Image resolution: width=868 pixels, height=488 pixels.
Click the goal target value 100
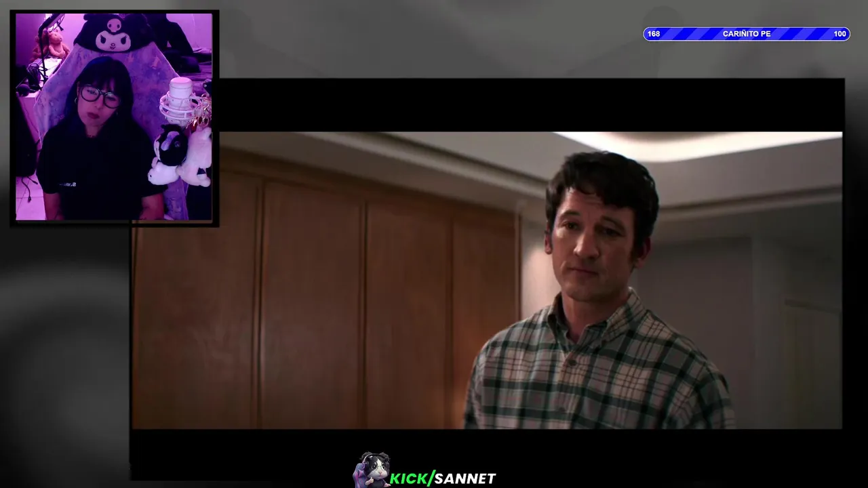pos(840,34)
